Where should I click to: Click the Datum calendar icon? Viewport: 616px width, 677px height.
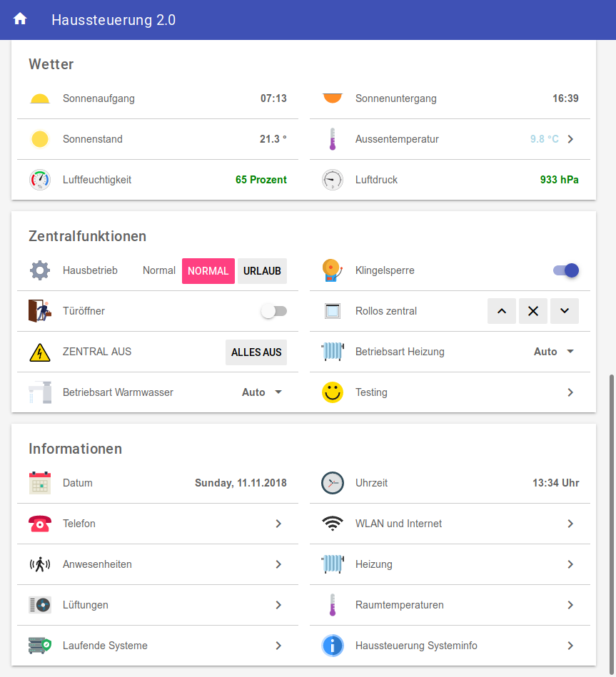tap(40, 483)
